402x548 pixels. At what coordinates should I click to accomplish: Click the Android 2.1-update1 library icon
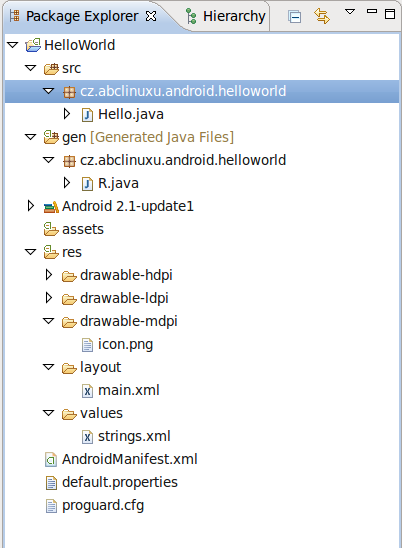[x=51, y=207]
